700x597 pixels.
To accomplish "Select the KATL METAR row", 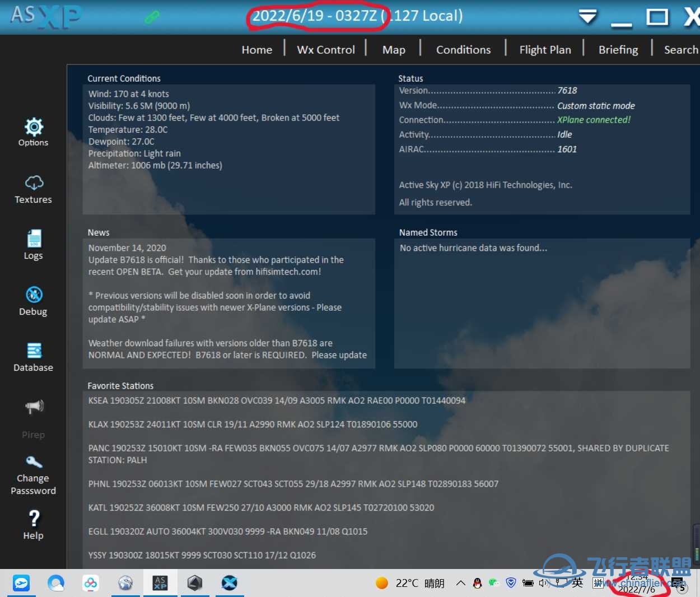I will 261,507.
